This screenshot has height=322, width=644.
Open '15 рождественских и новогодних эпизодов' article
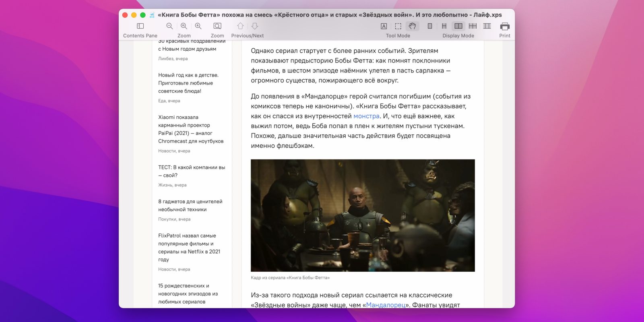pyautogui.click(x=188, y=294)
